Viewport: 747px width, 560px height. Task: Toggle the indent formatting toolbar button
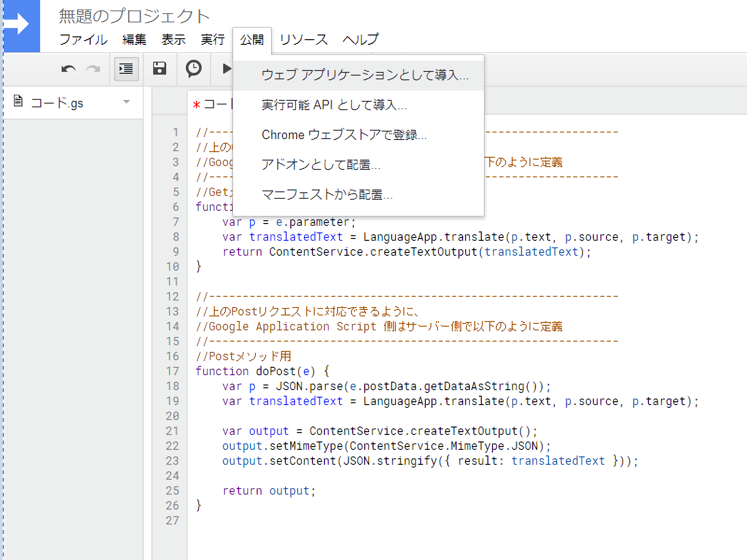click(126, 69)
